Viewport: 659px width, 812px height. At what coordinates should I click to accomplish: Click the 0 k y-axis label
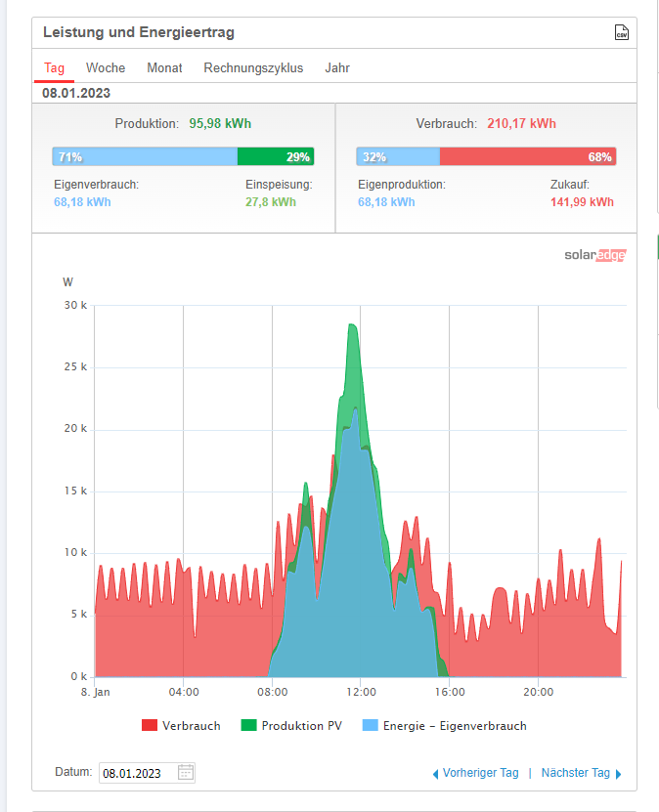coord(79,676)
